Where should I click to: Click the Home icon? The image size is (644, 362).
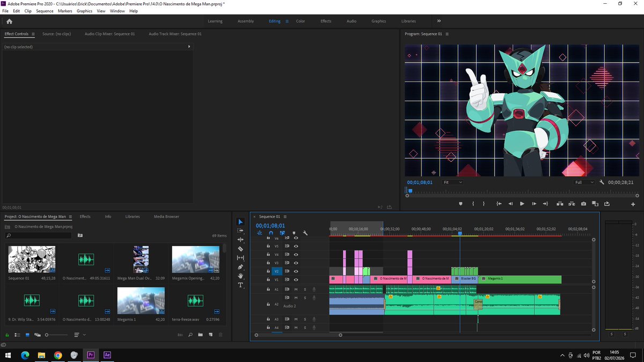[9, 21]
